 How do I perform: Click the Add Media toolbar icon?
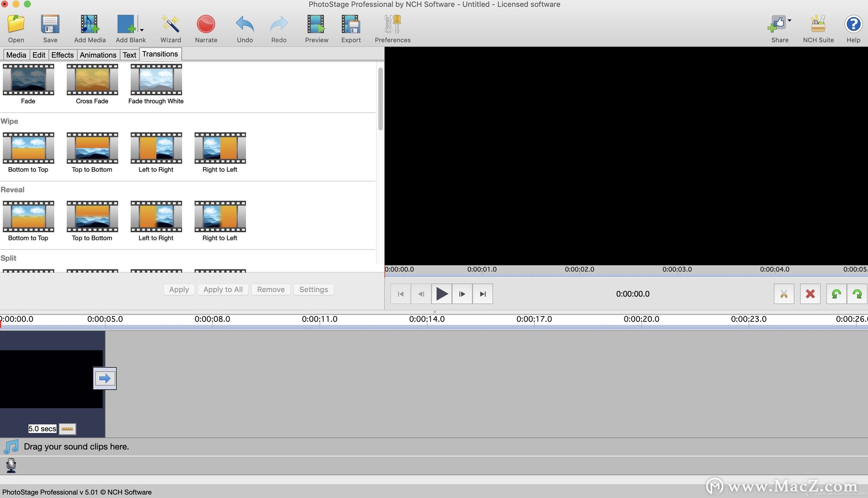tap(90, 24)
